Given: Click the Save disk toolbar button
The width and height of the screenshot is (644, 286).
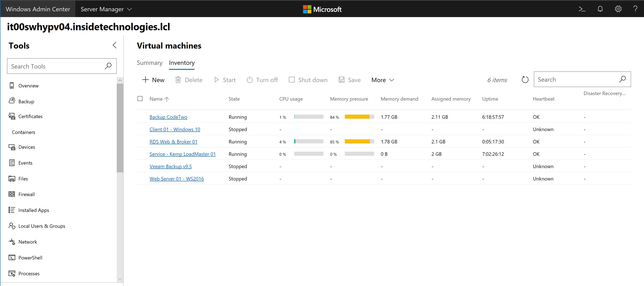Looking at the screenshot, I should [x=350, y=80].
